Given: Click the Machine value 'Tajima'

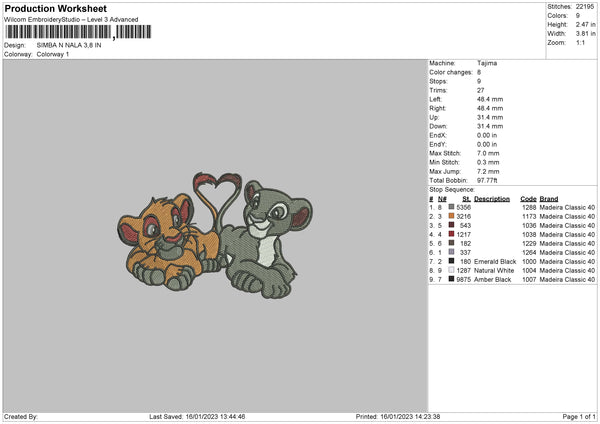Looking at the screenshot, I should 487,63.
